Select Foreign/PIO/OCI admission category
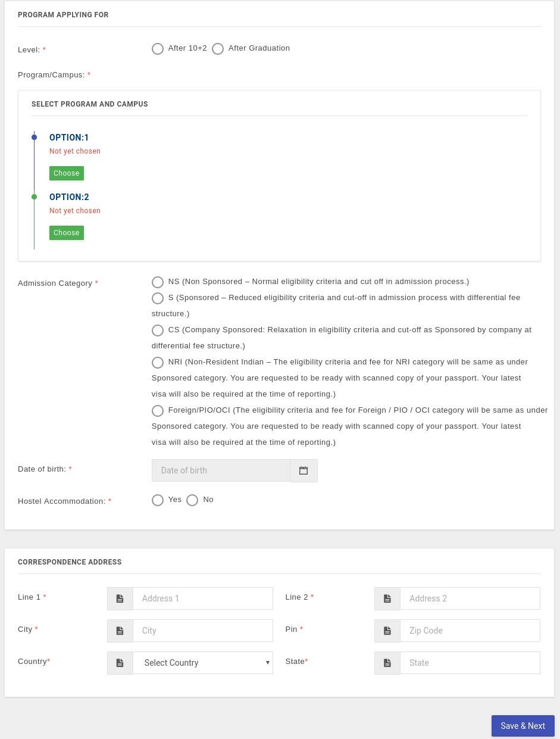 click(158, 411)
